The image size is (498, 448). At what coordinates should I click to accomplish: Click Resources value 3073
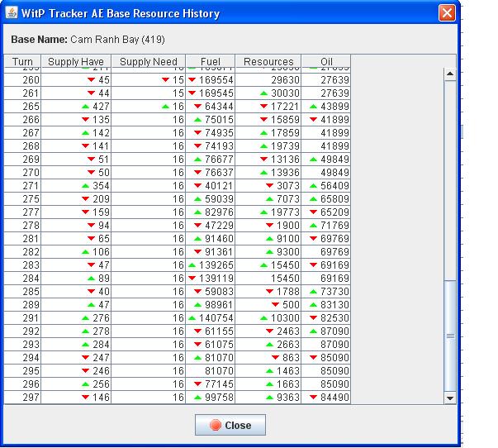288,186
